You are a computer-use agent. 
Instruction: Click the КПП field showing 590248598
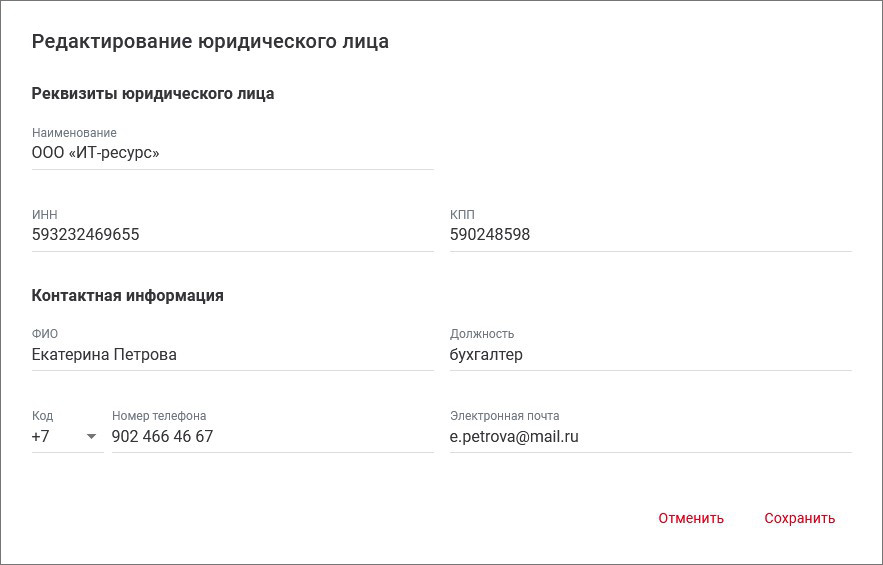(650, 236)
